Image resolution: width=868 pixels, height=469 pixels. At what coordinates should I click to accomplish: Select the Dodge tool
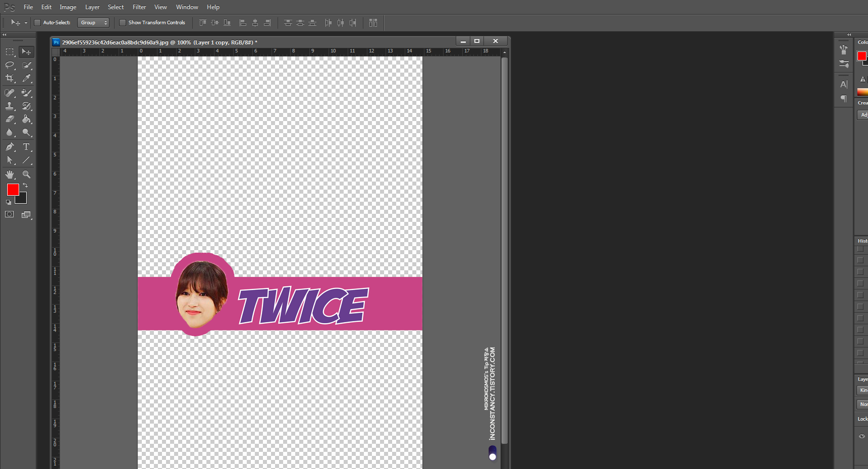tap(27, 132)
